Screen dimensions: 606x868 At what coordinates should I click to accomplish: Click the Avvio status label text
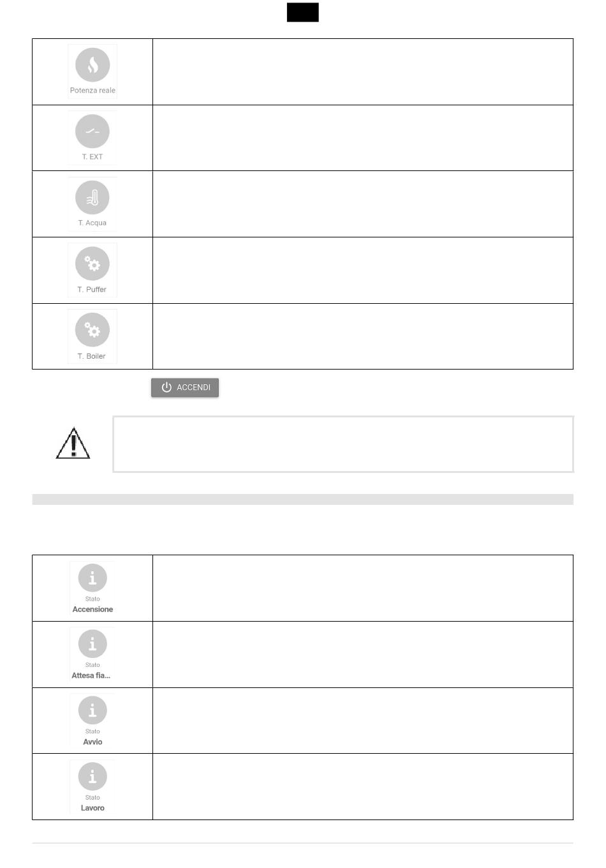92,742
